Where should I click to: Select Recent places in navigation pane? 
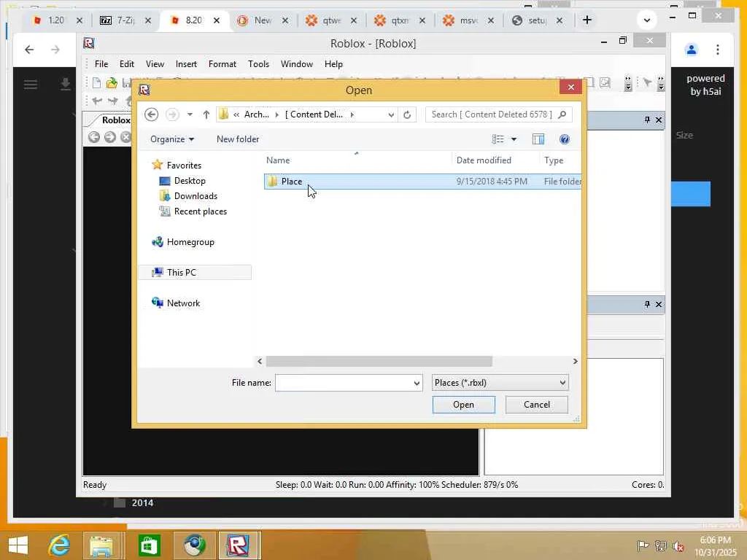pyautogui.click(x=200, y=211)
